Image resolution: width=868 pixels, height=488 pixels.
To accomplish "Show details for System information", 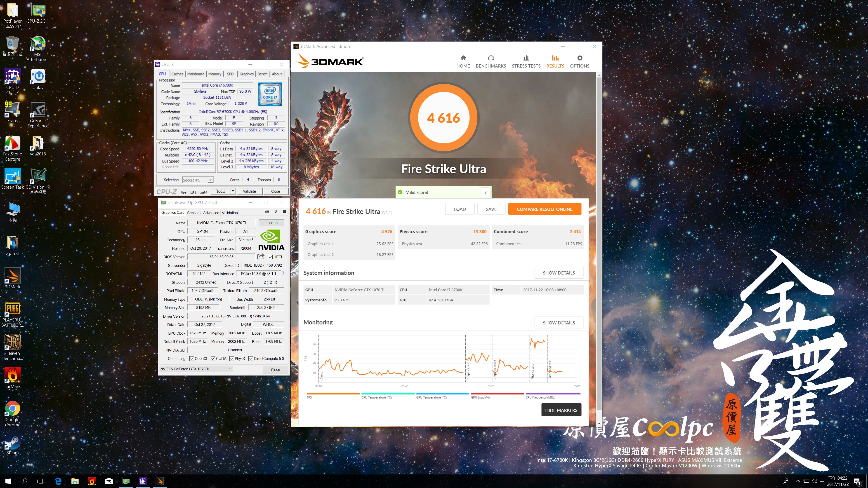I will pyautogui.click(x=559, y=273).
